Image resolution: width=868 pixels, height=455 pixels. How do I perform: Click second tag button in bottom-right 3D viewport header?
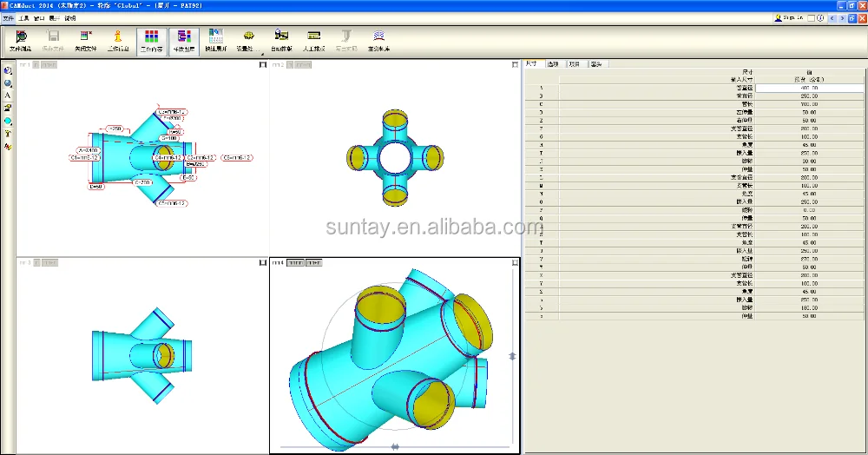(314, 263)
